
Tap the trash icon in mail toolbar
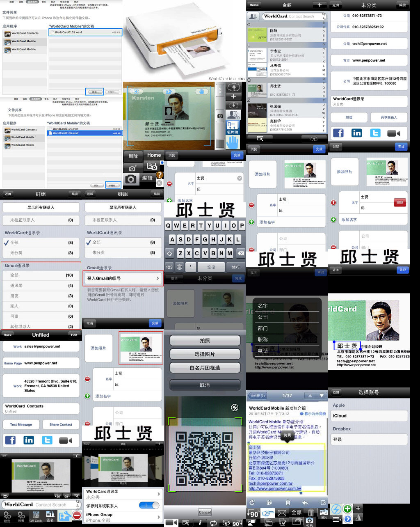[x=288, y=502]
